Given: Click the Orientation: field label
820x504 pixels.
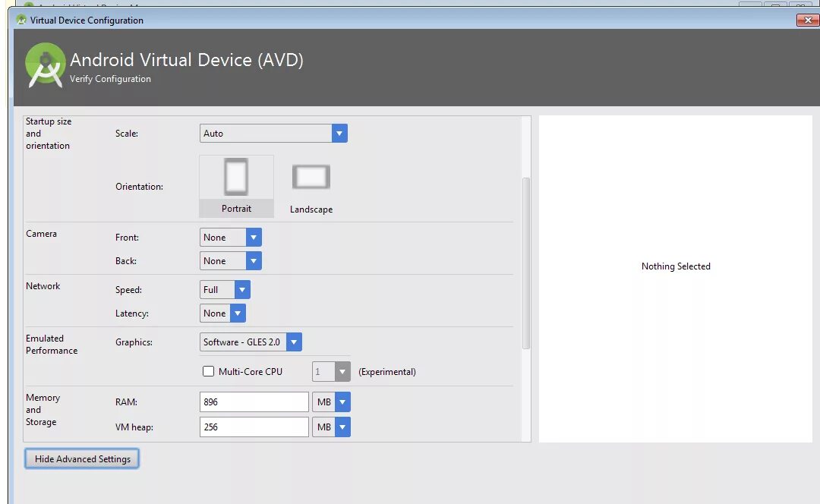Looking at the screenshot, I should pyautogui.click(x=139, y=187).
